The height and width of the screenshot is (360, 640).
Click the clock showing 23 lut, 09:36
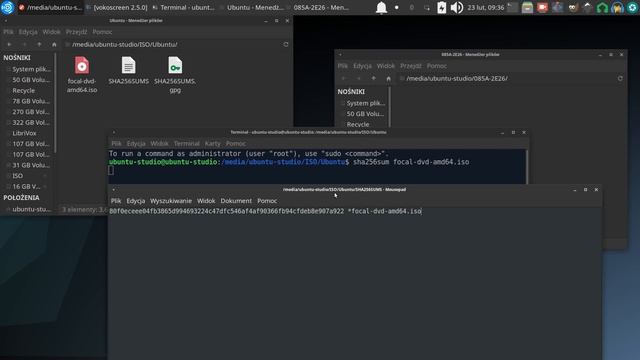486,7
